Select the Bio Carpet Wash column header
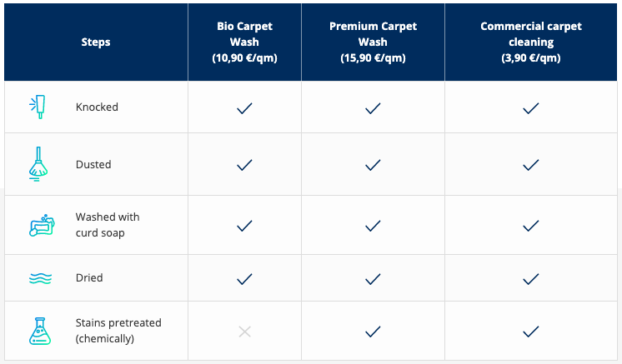This screenshot has height=364, width=622. click(244, 42)
